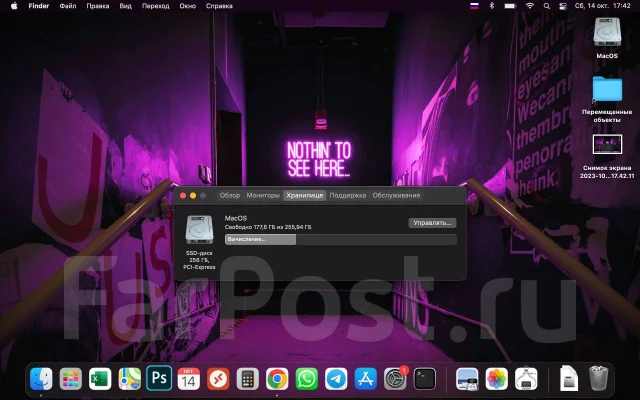Open Bluetooth status menu
This screenshot has width=640, height=400.
click(492, 6)
